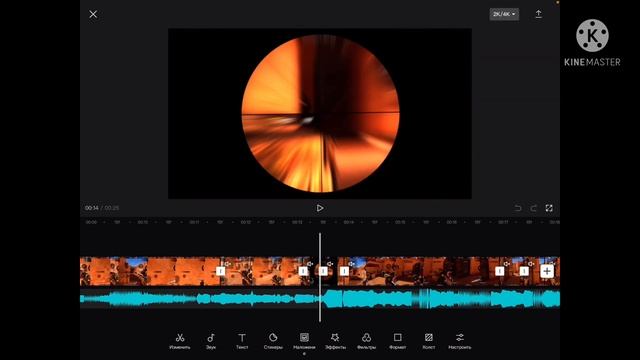This screenshot has height=360, width=640.
Task: Click the circular video preview image
Action: (x=320, y=113)
